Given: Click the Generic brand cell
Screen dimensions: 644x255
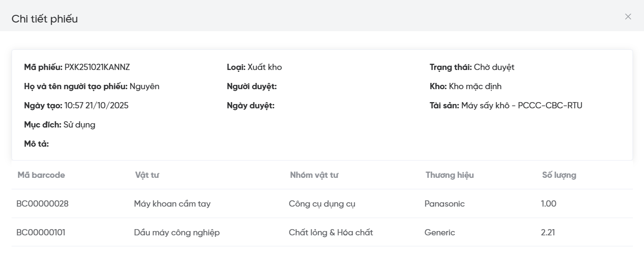Looking at the screenshot, I should coord(440,232).
